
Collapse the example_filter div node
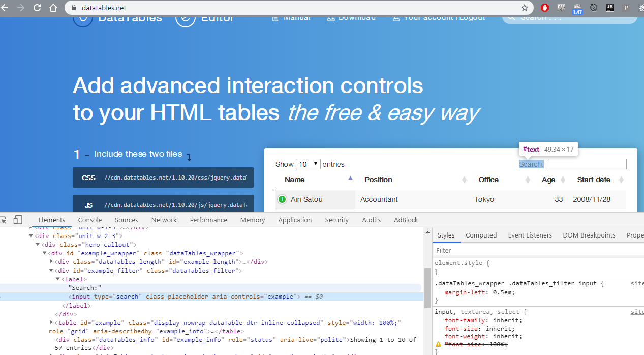point(51,271)
